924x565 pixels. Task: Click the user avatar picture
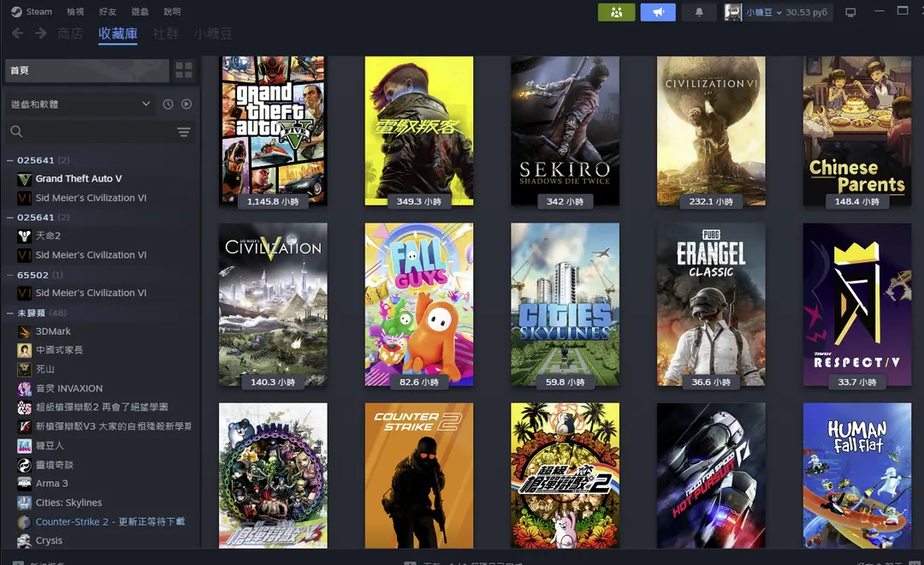point(733,12)
